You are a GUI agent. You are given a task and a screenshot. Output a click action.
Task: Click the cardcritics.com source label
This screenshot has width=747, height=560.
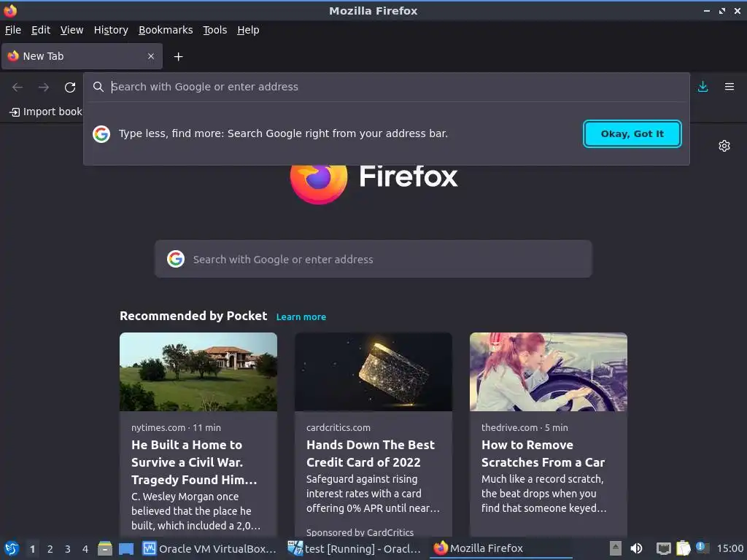(338, 427)
